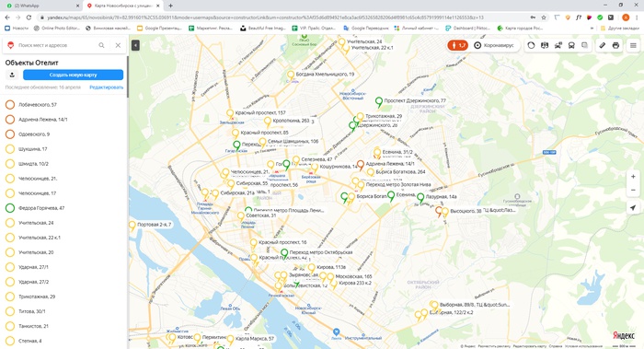This screenshot has width=644, height=349.
Task: Click the Проспект Дзержинского, 77 green marker
Action: [379, 101]
